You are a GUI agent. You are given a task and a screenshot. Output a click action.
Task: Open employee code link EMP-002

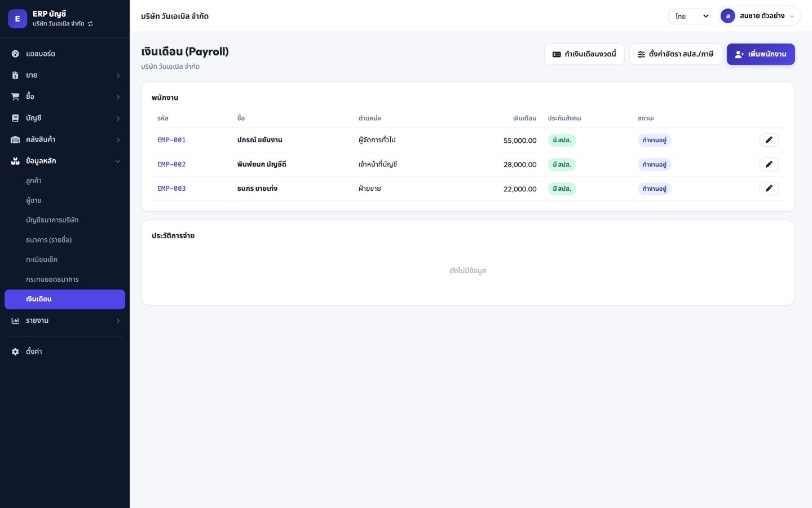coord(171,164)
